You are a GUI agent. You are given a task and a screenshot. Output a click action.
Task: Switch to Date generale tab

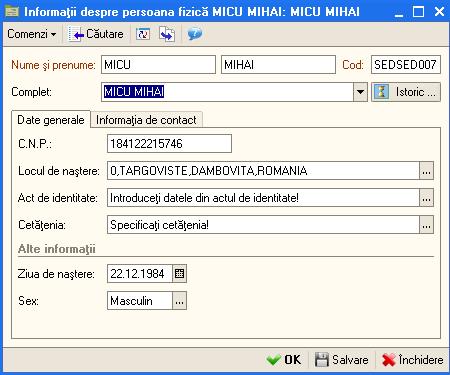(51, 120)
